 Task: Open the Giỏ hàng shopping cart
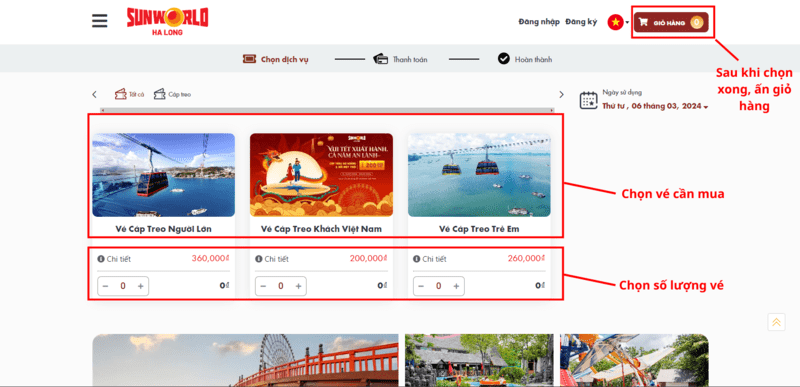click(671, 22)
